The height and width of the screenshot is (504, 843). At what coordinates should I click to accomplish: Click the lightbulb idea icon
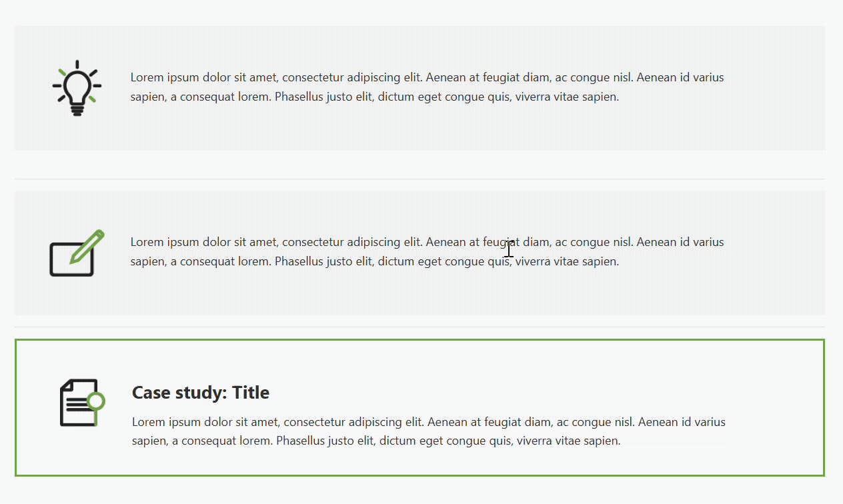[x=77, y=87]
